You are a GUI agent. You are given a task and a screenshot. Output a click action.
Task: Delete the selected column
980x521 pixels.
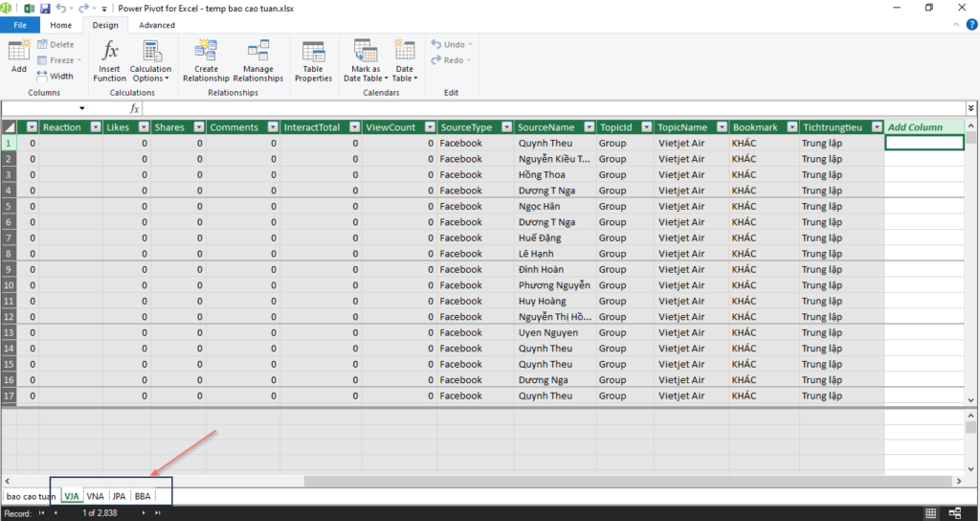coord(56,44)
